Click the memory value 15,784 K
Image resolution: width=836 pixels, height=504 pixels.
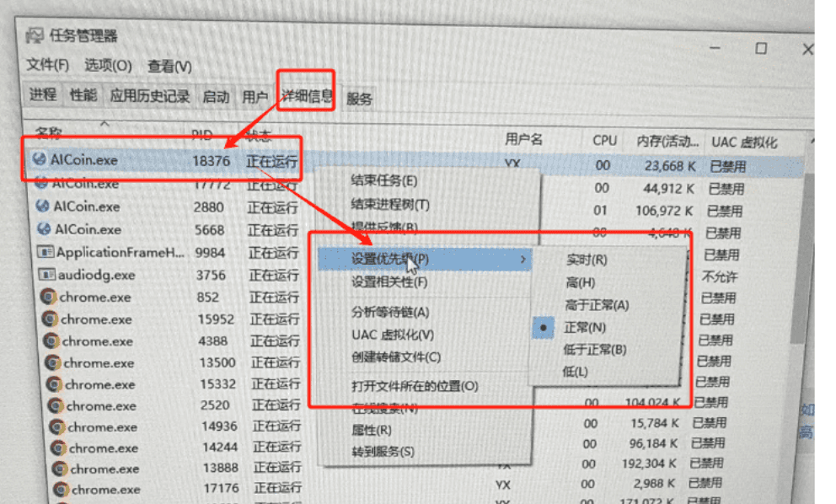coord(655,423)
